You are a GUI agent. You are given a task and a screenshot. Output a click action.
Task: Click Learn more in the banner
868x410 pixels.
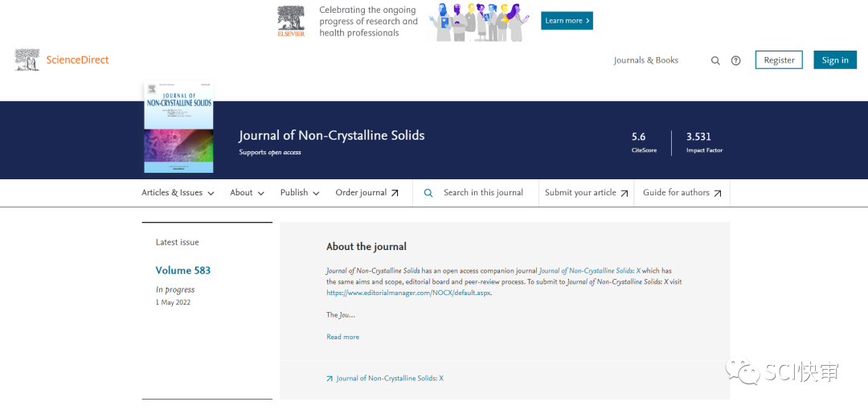(567, 21)
